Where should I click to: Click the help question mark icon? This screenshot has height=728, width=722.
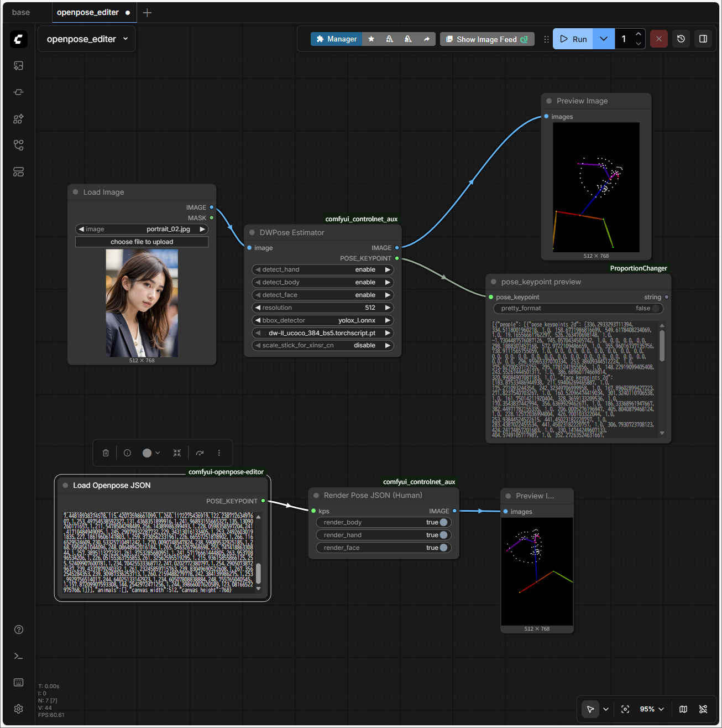(x=18, y=630)
